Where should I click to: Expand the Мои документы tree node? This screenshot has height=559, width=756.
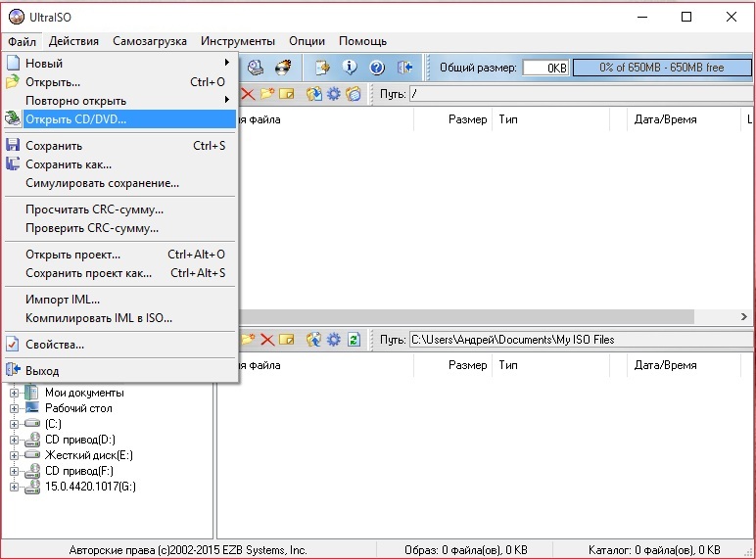pos(14,393)
